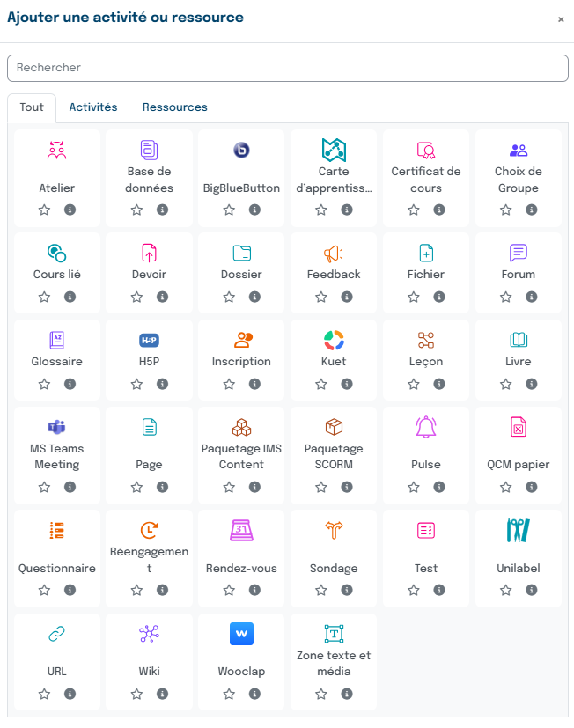Screen dimensions: 574x728
Task: Add a Pulse bell icon activity
Action: [426, 427]
